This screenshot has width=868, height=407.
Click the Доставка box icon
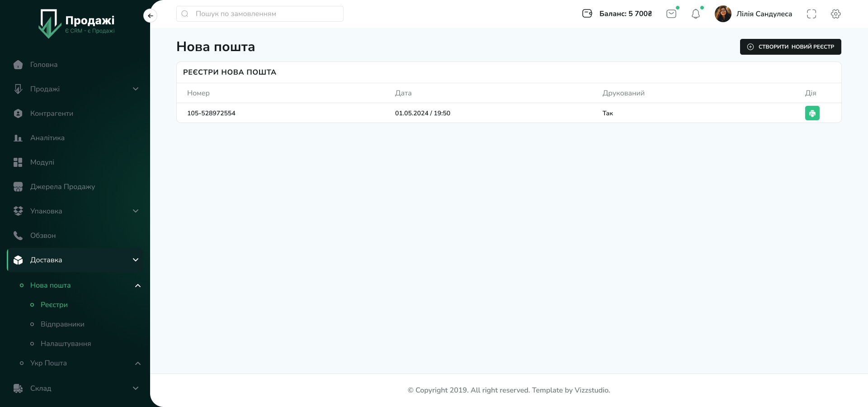click(18, 260)
